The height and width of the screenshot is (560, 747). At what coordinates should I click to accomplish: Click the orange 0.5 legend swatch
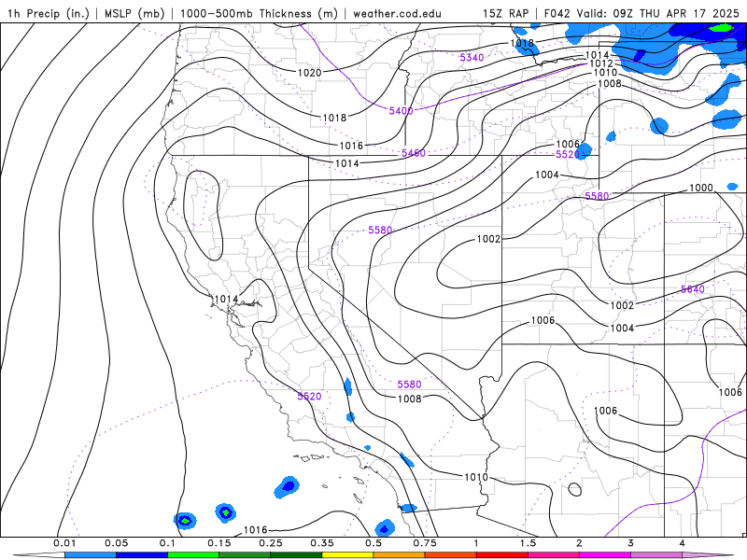(x=400, y=555)
